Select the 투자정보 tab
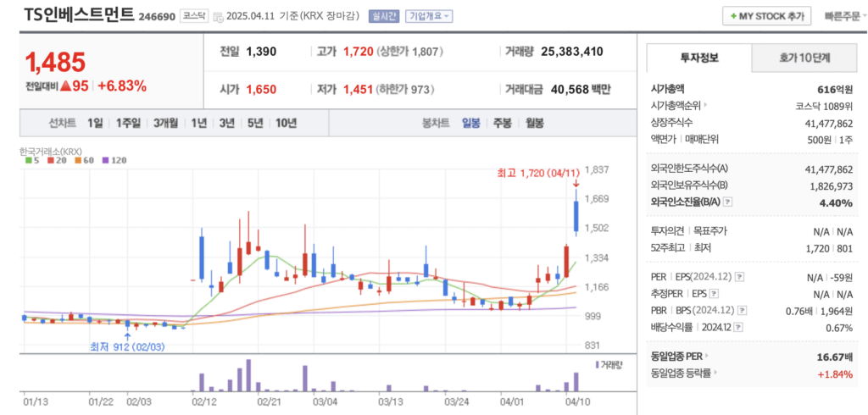 point(698,58)
